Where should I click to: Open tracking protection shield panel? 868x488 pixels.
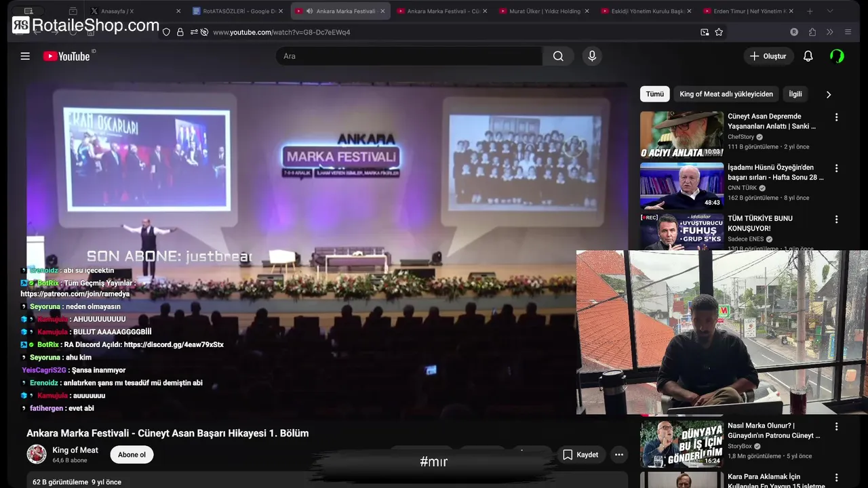coord(166,32)
